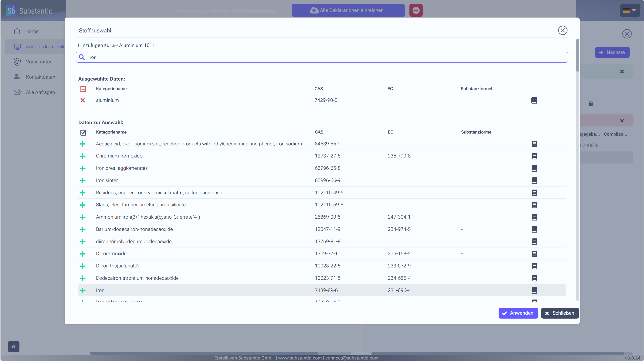Remove aluminium with red X icon
Image resolution: width=644 pixels, height=361 pixels.
pyautogui.click(x=83, y=100)
